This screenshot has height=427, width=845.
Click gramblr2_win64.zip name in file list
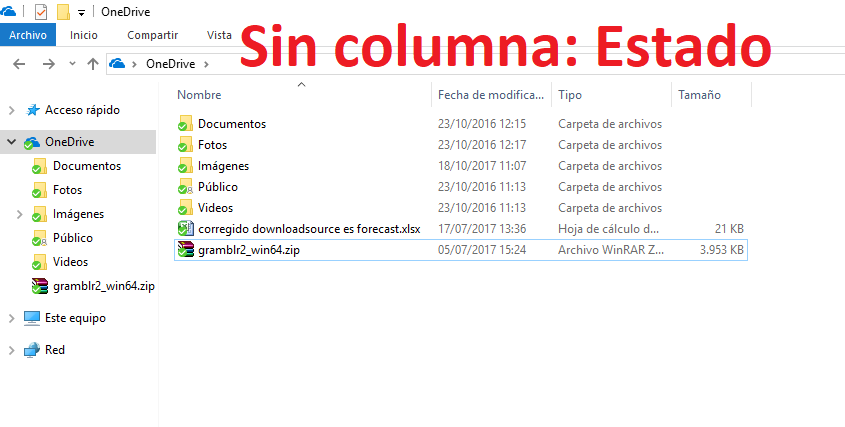(249, 250)
